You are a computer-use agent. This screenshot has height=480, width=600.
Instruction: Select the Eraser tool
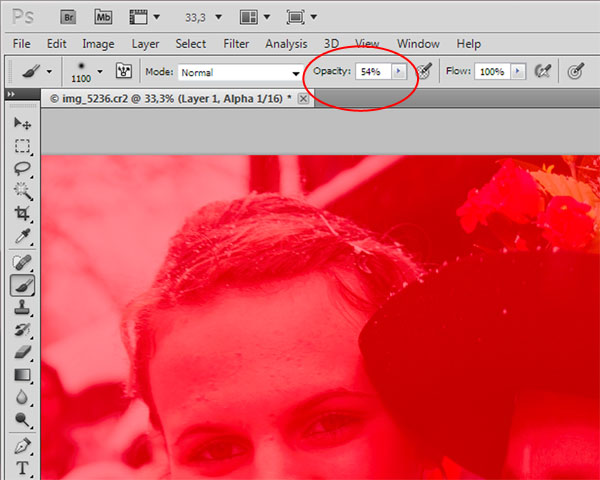[x=22, y=352]
